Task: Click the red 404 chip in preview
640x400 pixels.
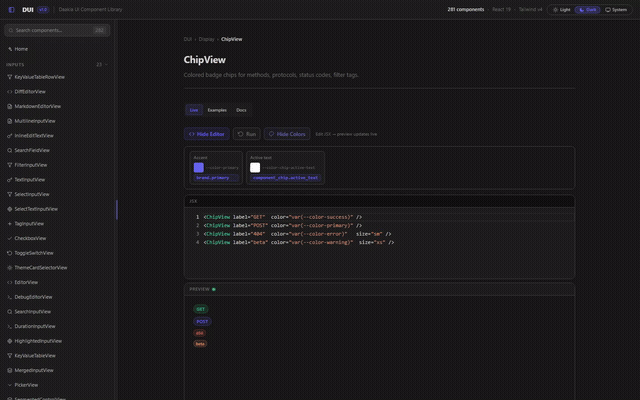Action: point(200,333)
